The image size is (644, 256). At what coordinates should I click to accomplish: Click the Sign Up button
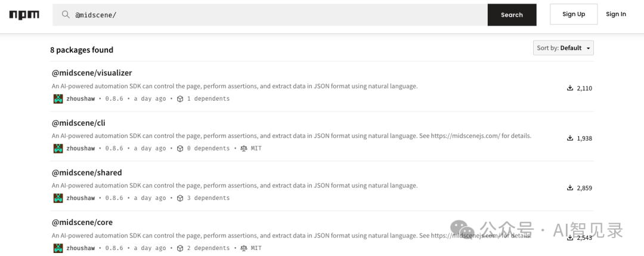[573, 14]
